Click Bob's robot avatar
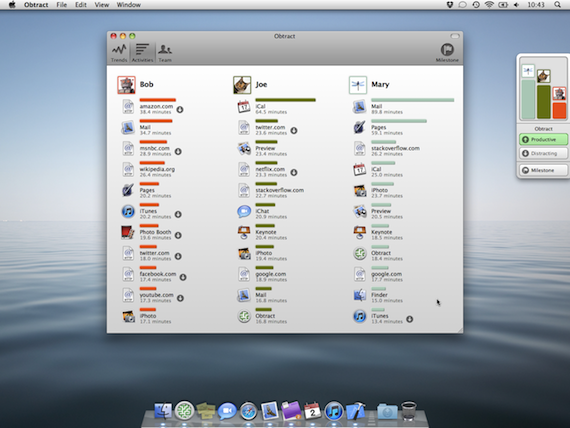This screenshot has height=428, width=570. (126, 85)
